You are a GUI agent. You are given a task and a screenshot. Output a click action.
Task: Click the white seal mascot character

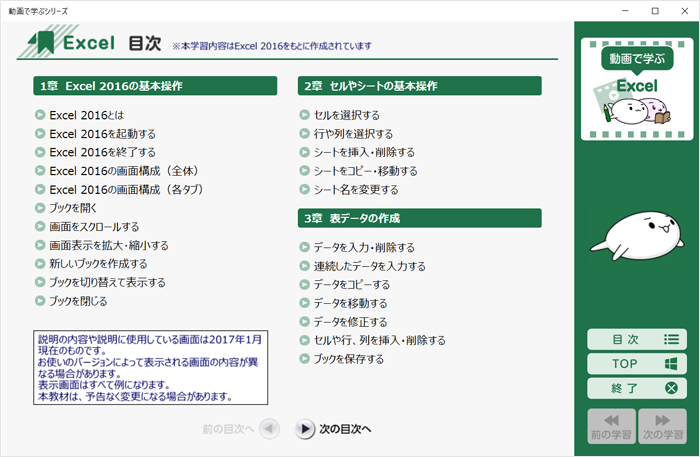point(638,235)
